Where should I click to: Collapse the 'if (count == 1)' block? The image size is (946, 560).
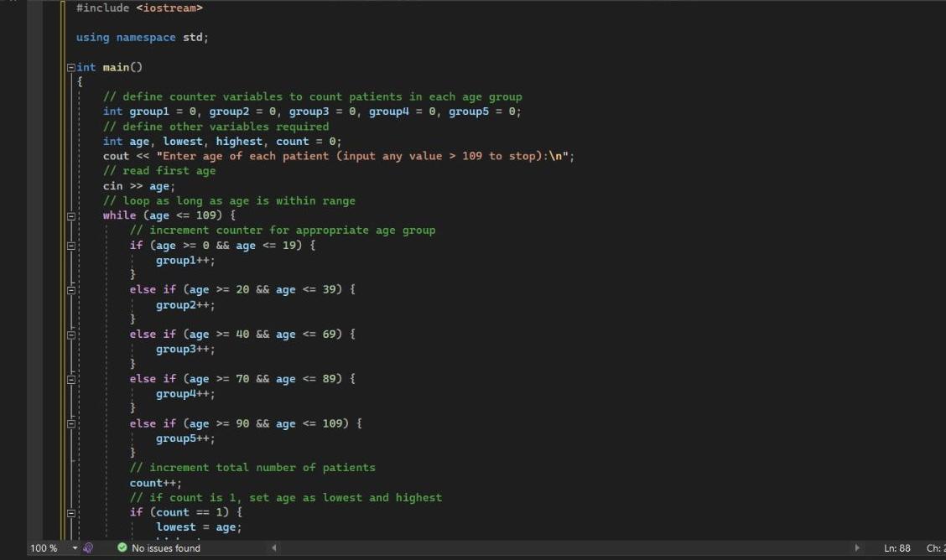[70, 511]
